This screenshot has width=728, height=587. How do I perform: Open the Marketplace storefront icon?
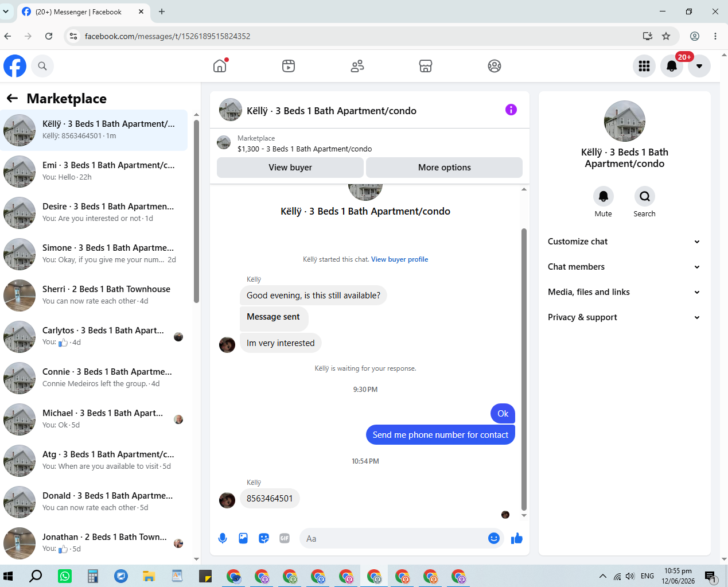click(x=426, y=66)
